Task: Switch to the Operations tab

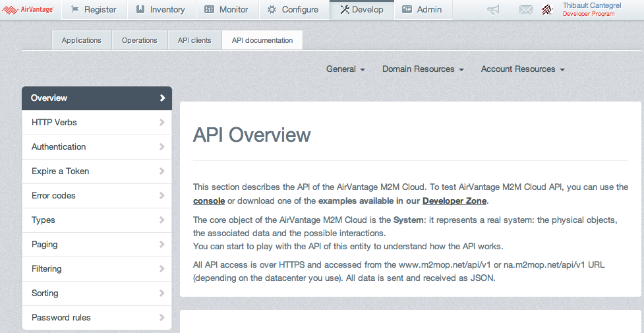Action: 140,40
